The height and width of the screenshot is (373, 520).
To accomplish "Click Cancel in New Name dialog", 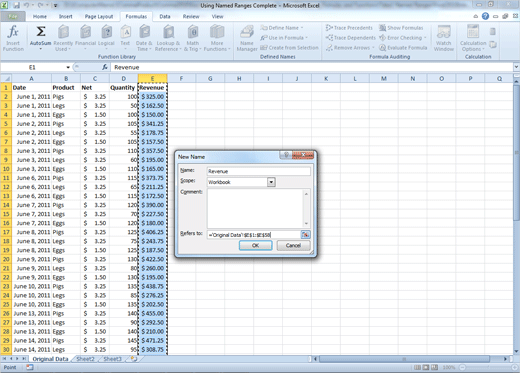I will (x=293, y=245).
